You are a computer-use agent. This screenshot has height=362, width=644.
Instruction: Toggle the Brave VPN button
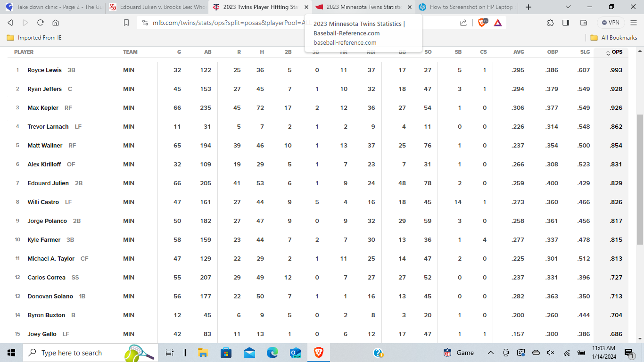[611, 23]
